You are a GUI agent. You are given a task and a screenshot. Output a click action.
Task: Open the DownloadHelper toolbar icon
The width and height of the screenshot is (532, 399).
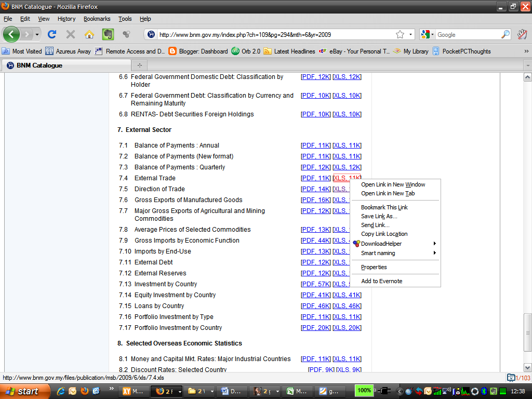pyautogui.click(x=126, y=34)
